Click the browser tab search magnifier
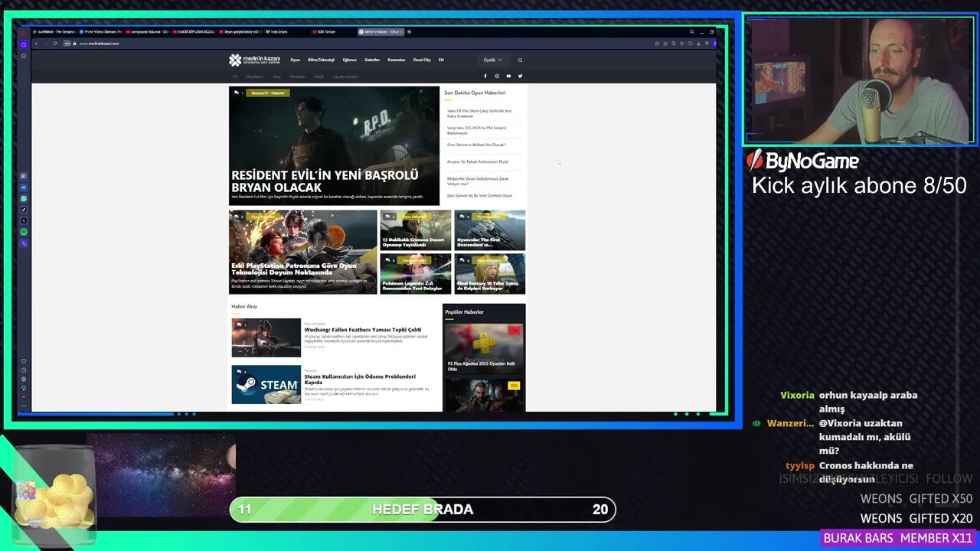 [x=691, y=32]
